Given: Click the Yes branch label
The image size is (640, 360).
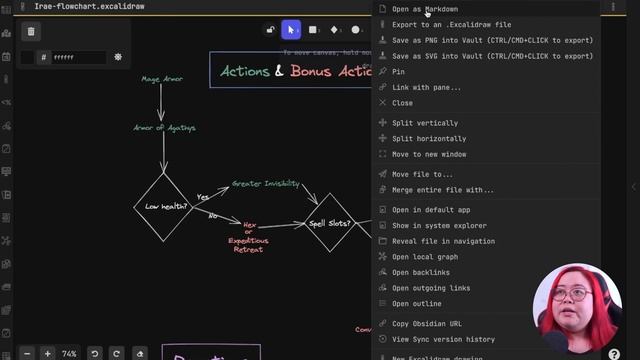Looking at the screenshot, I should point(202,197).
